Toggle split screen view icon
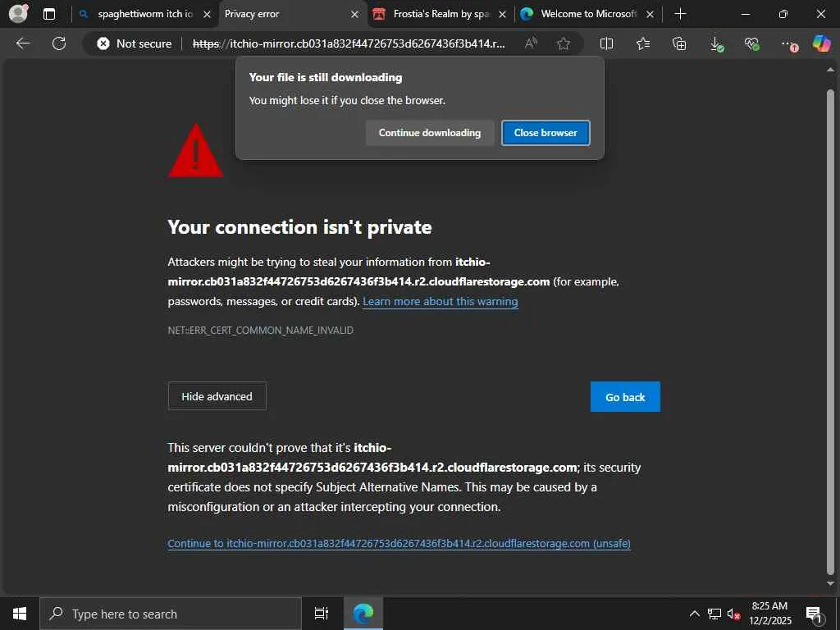Screen dimensions: 840x630 (x=606, y=43)
